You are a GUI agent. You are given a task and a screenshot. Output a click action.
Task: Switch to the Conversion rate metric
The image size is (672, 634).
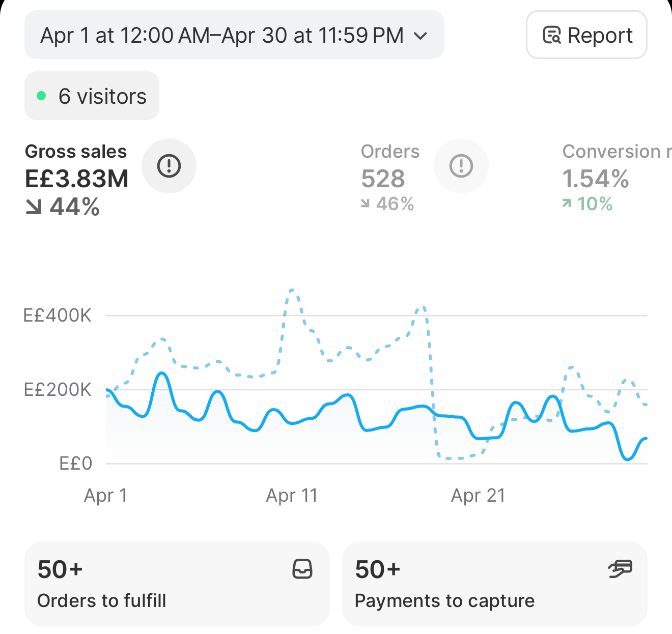(x=617, y=177)
